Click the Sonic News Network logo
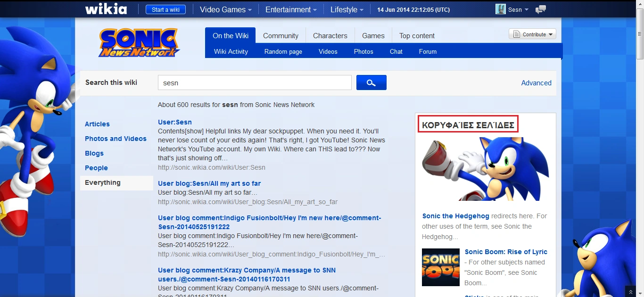 coord(139,43)
